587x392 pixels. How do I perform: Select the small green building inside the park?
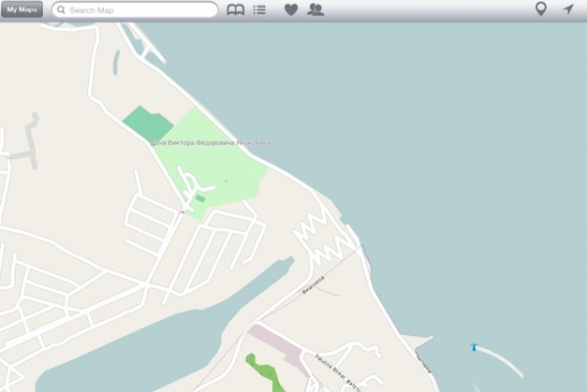[x=201, y=198]
